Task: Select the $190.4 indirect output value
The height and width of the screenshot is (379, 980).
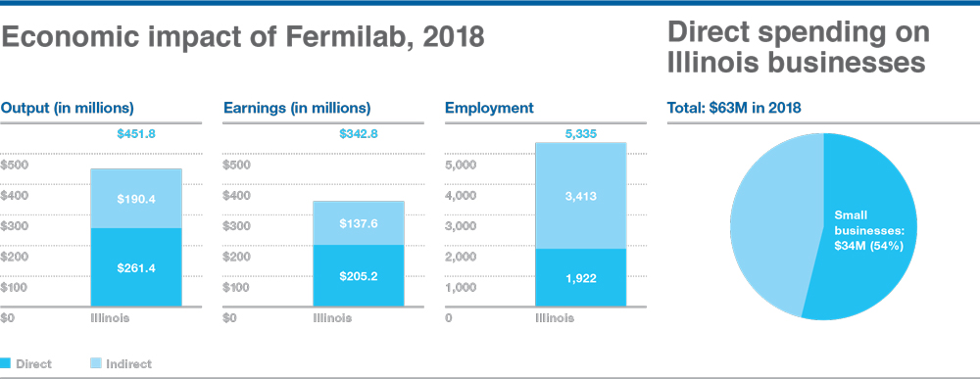Action: click(136, 199)
